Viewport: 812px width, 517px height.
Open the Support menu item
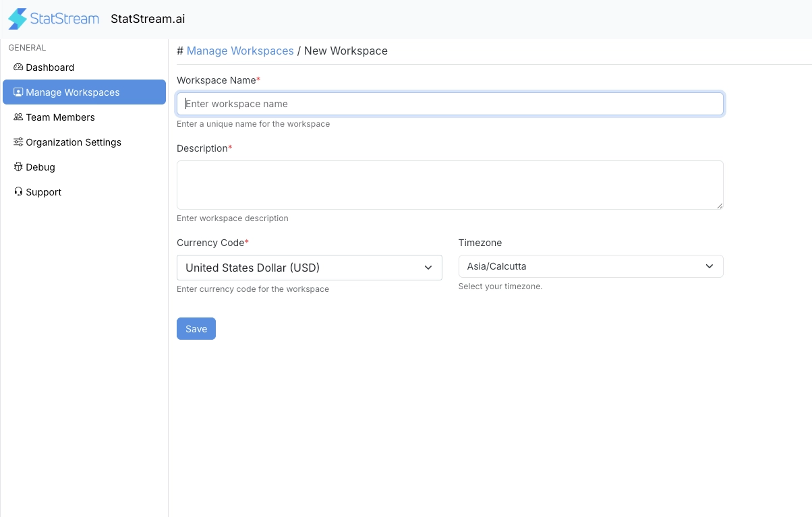84,192
